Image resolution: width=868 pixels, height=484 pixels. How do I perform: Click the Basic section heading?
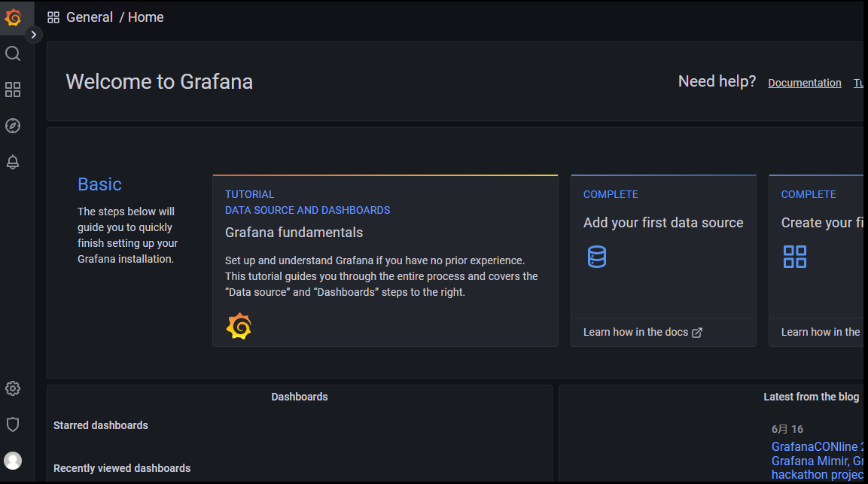click(x=99, y=184)
